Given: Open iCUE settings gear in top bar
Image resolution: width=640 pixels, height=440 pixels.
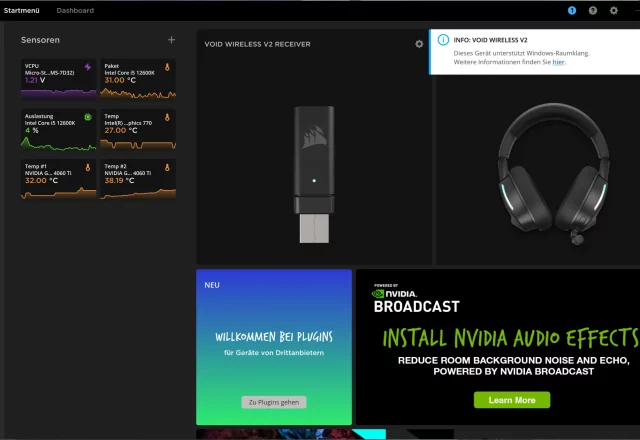Looking at the screenshot, I should [x=614, y=10].
